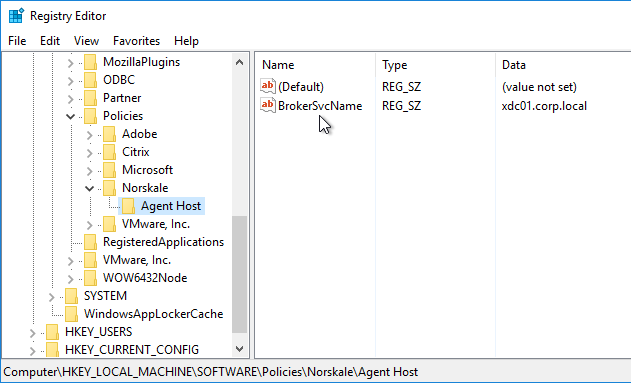Expand the SYSTEM hive
The height and width of the screenshot is (383, 631).
point(52,297)
